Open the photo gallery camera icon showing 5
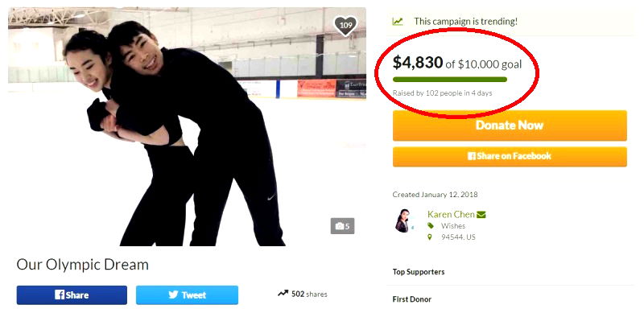The image size is (644, 313). coord(342,226)
